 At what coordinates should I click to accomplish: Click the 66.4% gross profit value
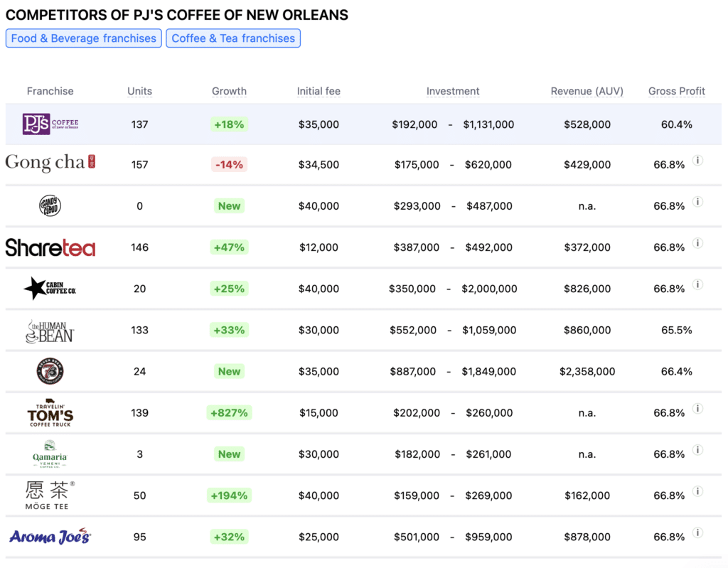[x=677, y=372]
